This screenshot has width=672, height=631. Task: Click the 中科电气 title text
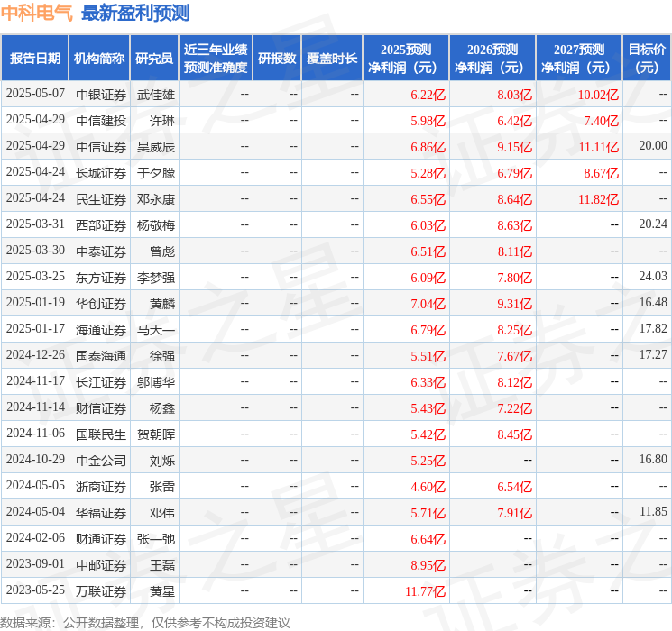(x=36, y=13)
